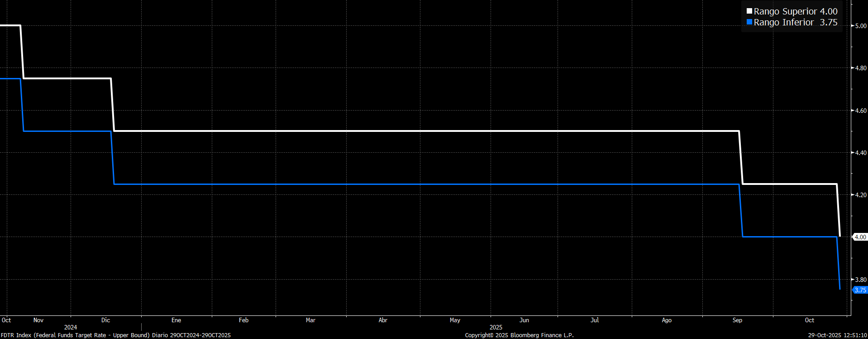This screenshot has width=868, height=339.
Task: Click the 2025 year label below axis
Action: 496,327
